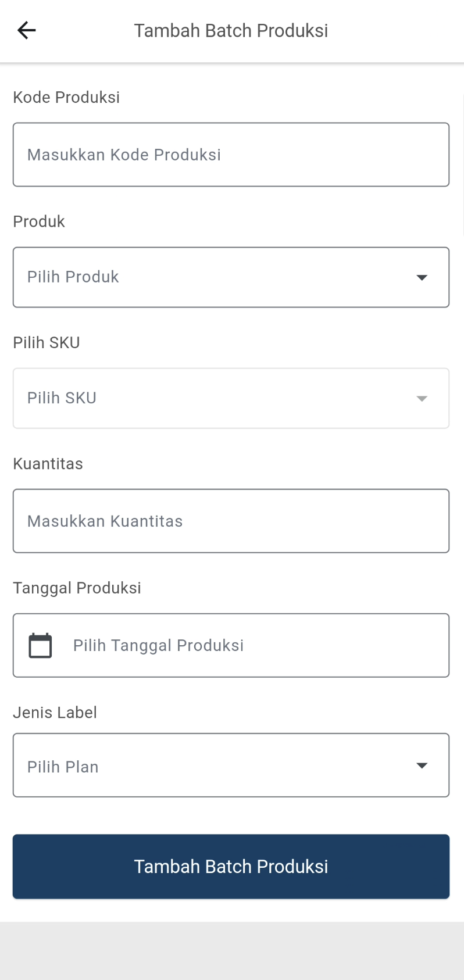Screen dimensions: 464x980
Task: Click the Jenis Label heading
Action: click(55, 712)
